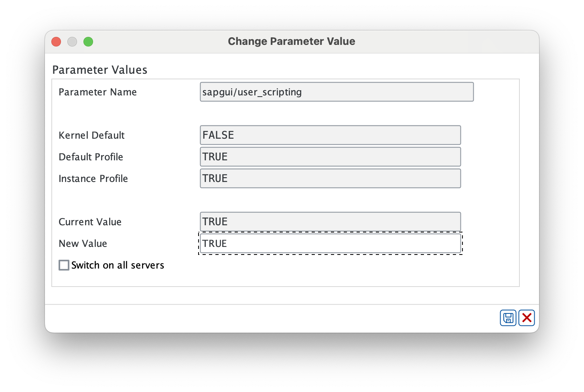
Task: Select the Current Value field showing TRUE
Action: pos(330,222)
